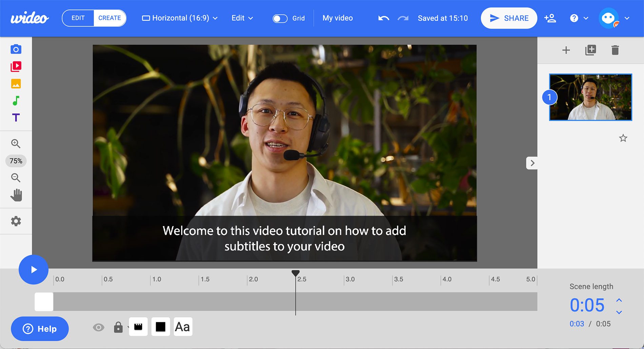The width and height of the screenshot is (644, 349).
Task: Lock the selected timeline layer
Action: pos(118,327)
